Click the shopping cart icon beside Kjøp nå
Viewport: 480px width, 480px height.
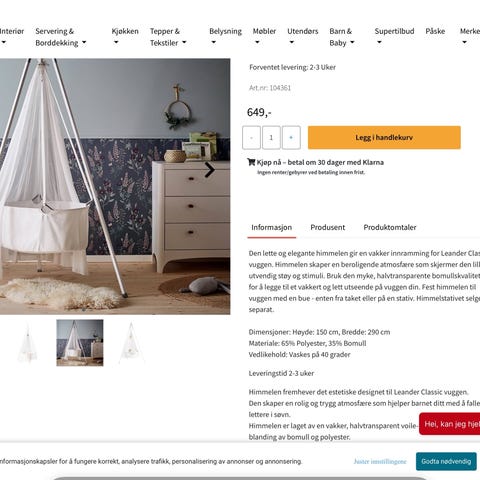coord(251,162)
